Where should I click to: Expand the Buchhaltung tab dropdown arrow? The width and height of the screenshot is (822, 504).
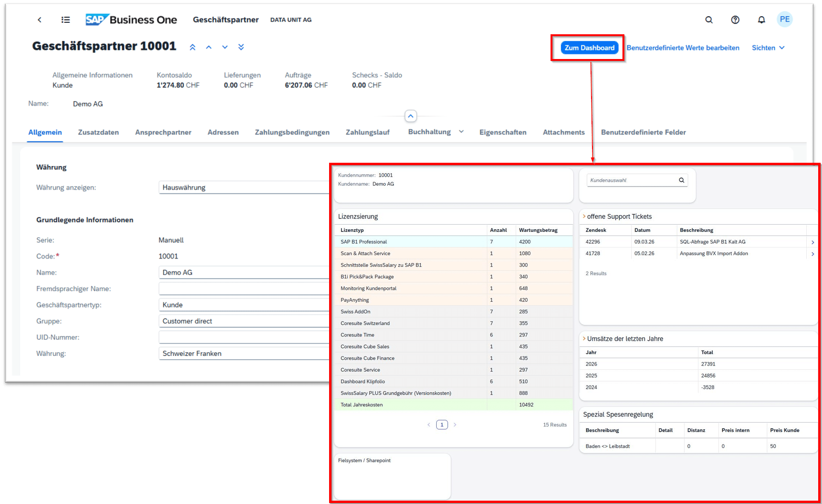[461, 132]
